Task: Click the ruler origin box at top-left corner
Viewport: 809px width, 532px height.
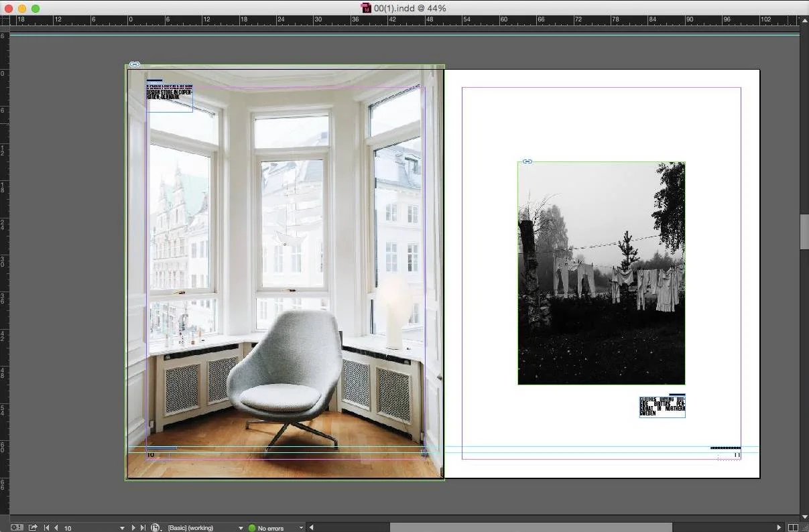Action: [5, 21]
